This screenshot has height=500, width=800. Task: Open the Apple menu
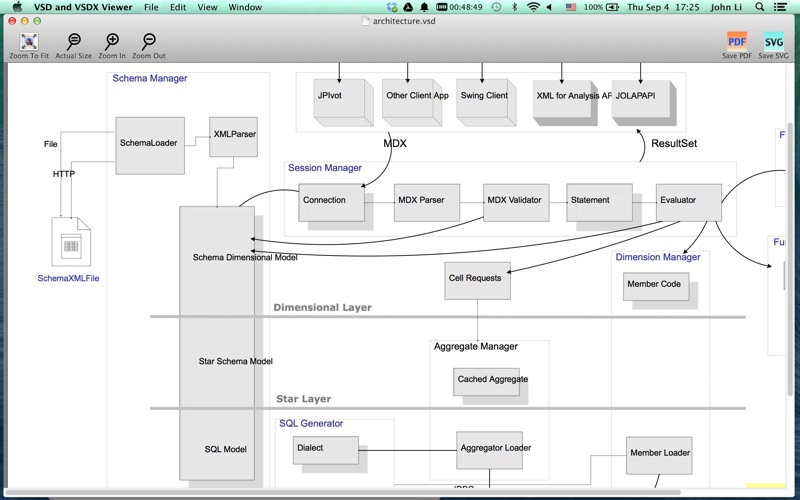pos(16,7)
